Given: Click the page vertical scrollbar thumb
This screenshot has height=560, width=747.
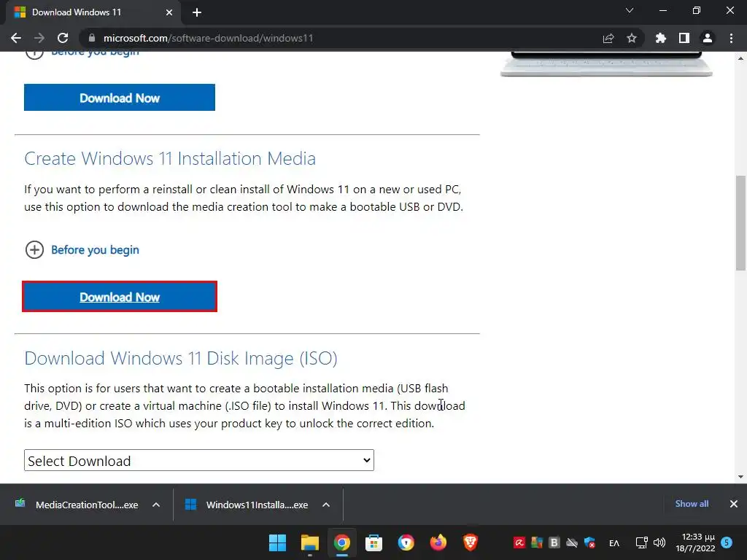Looking at the screenshot, I should [x=740, y=223].
